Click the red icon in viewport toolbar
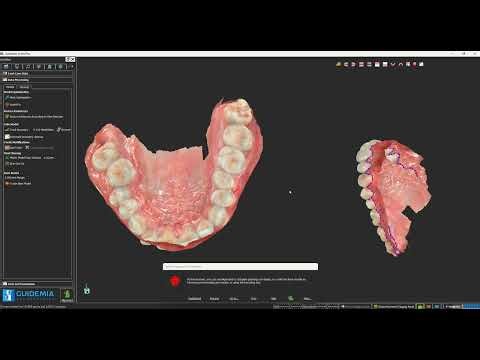 coord(415,64)
